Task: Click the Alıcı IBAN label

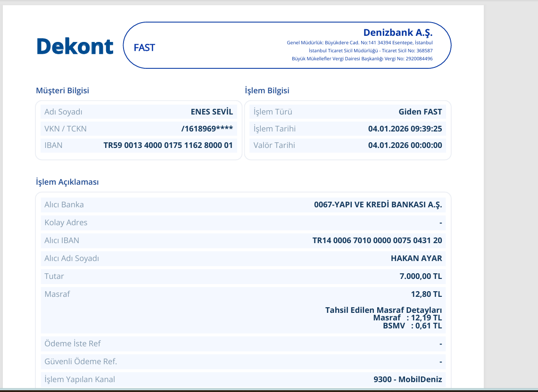Action: point(62,240)
